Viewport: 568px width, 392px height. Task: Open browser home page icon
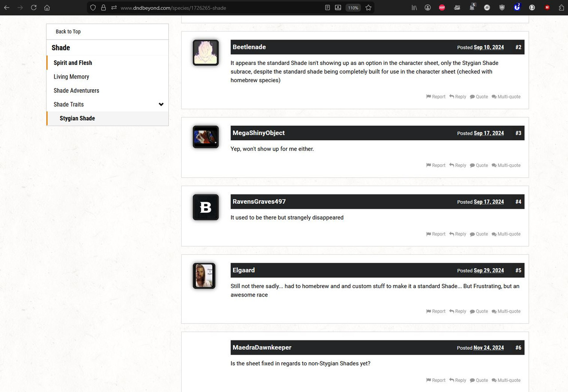click(x=47, y=8)
